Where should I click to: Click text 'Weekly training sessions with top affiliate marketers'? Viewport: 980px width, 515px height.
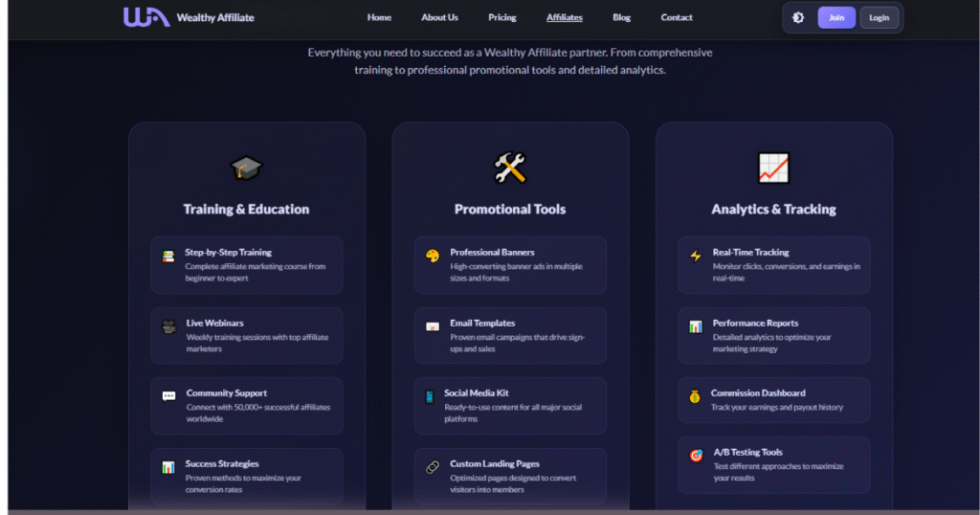coord(257,343)
